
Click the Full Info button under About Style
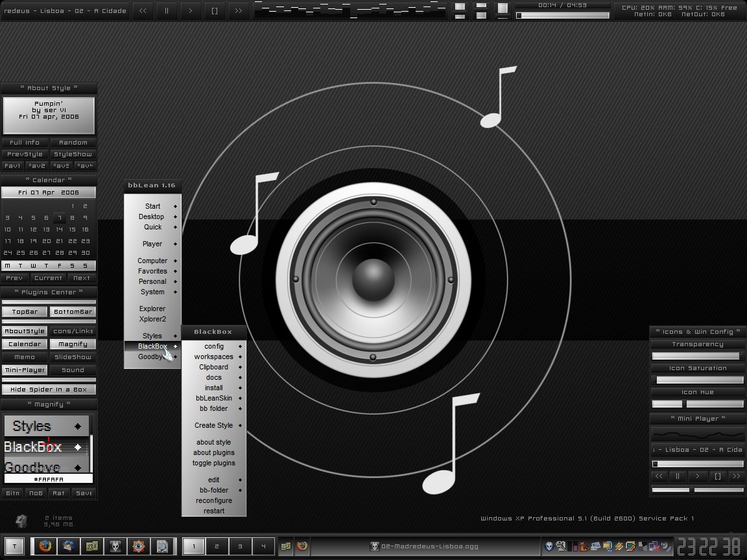25,143
